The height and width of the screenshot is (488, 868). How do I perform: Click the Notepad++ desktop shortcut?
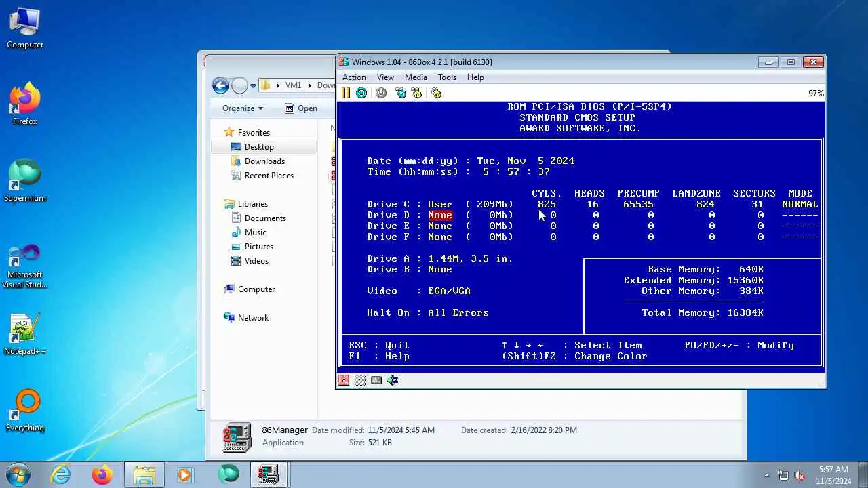[25, 335]
